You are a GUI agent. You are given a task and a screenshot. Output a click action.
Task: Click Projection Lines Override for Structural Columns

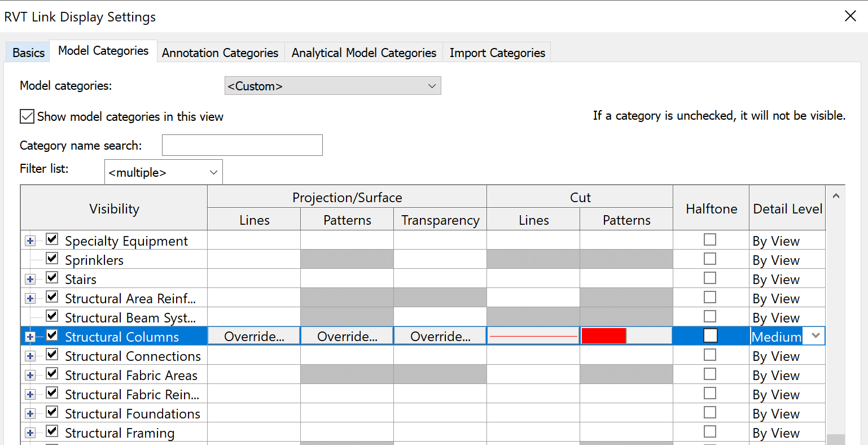tap(254, 337)
